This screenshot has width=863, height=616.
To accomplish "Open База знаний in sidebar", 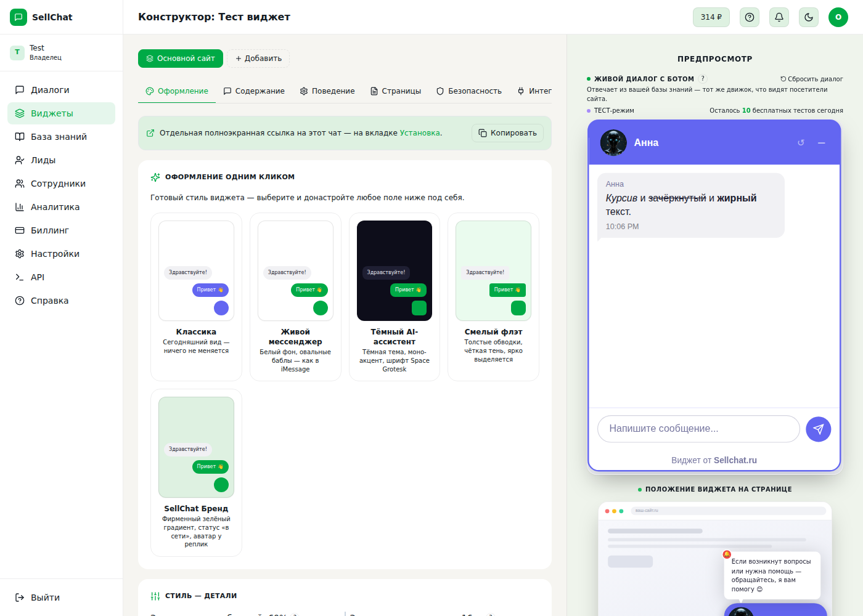I will pyautogui.click(x=61, y=137).
